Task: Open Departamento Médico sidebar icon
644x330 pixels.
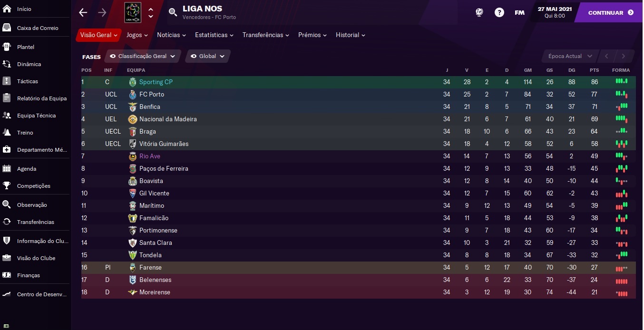Action: pyautogui.click(x=7, y=150)
